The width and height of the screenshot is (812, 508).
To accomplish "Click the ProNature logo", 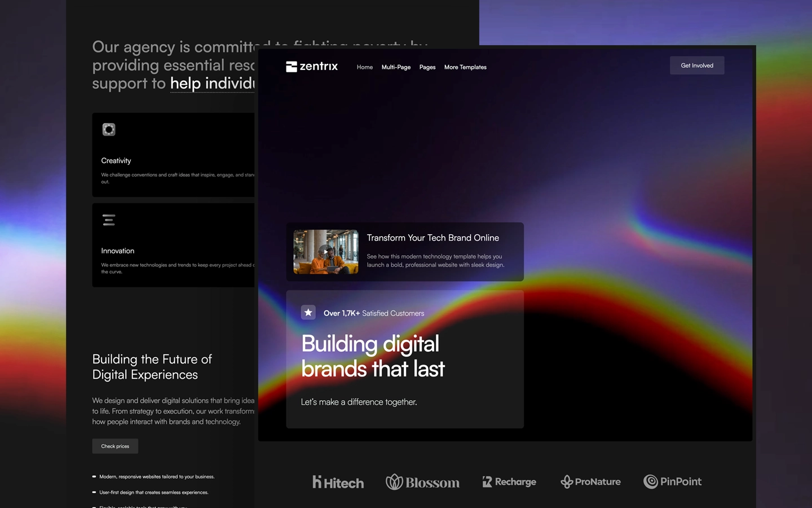I will pyautogui.click(x=590, y=481).
